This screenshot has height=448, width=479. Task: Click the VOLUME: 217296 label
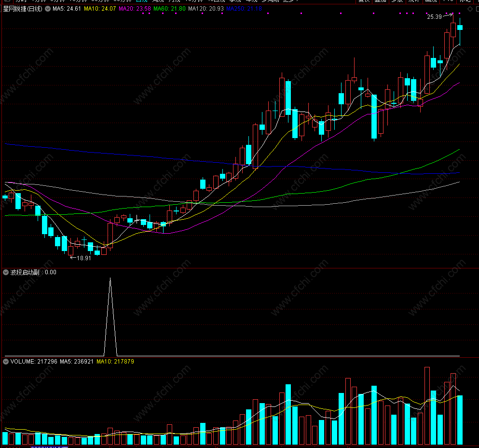(34, 362)
